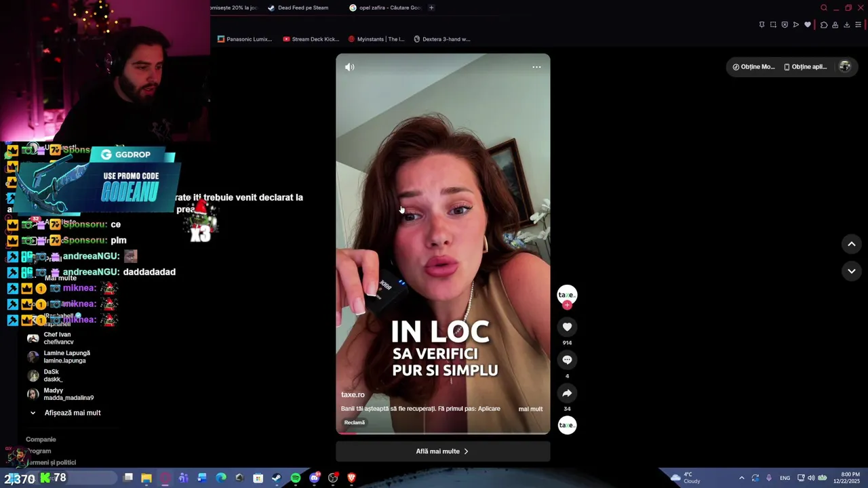Open the taxe.ro username link
Screen dimensions: 868x488
[353, 394]
